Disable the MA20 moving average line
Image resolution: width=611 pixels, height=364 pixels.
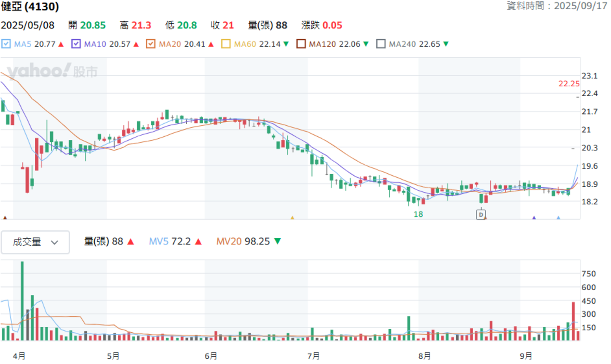point(151,44)
